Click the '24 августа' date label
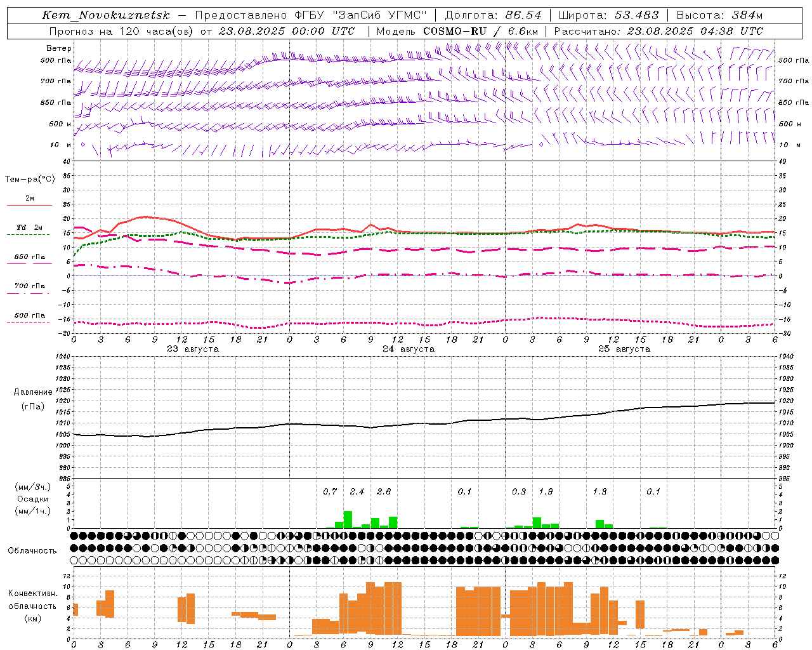This screenshot has height=650, width=812. pos(409,349)
